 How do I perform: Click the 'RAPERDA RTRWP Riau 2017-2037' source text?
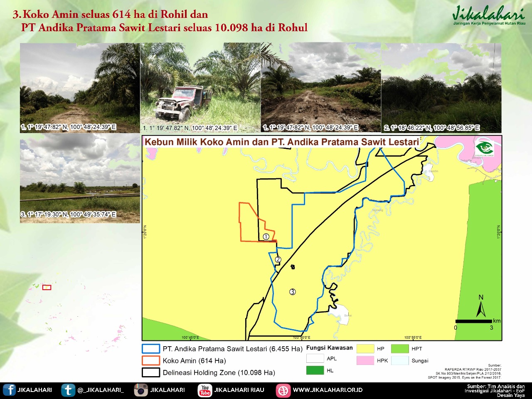tap(473, 369)
